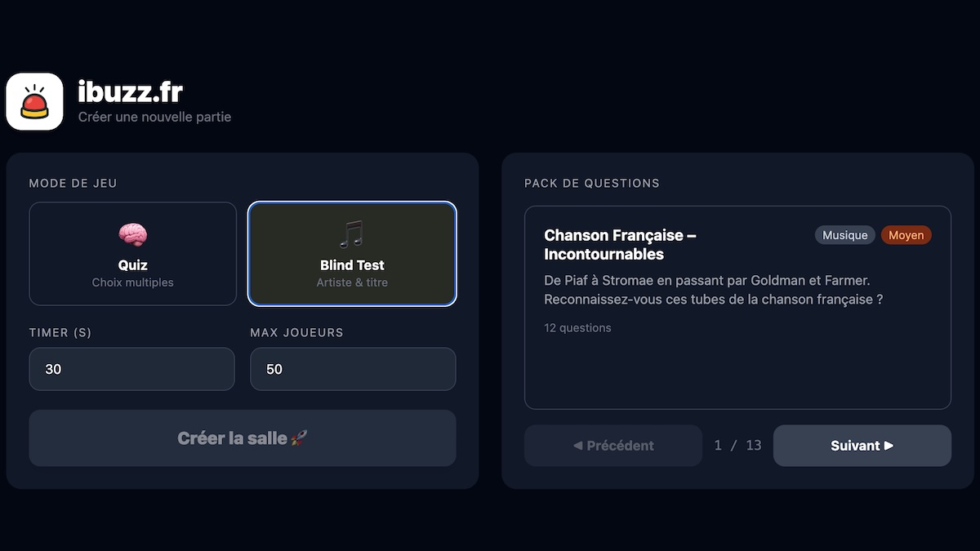
Task: Advance to the next pack with Suivant
Action: click(862, 445)
